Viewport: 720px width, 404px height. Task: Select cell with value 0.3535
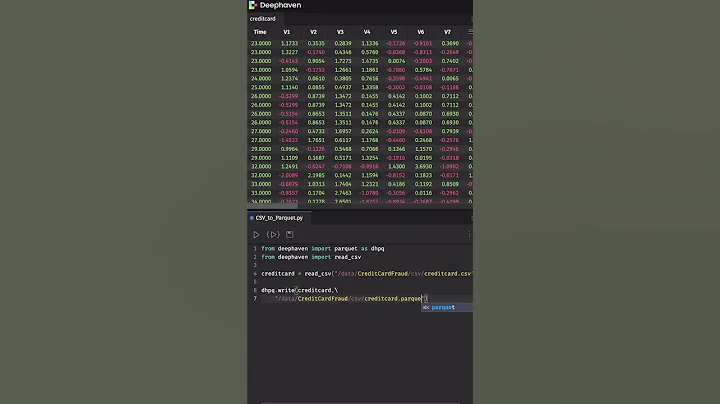[x=316, y=44]
